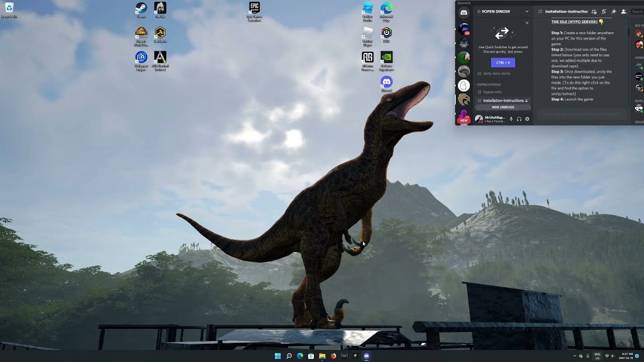Click the red NEW mentions badge
644x362 pixels.
463,120
